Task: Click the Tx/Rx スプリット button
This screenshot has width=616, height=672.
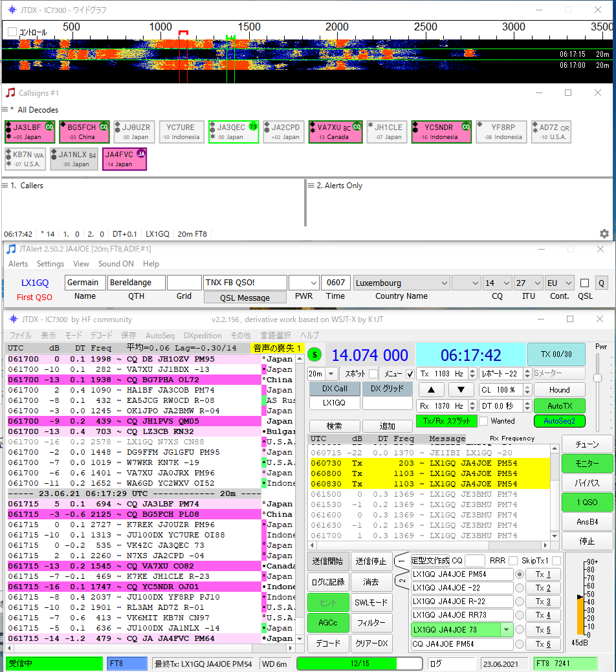Action: (446, 421)
